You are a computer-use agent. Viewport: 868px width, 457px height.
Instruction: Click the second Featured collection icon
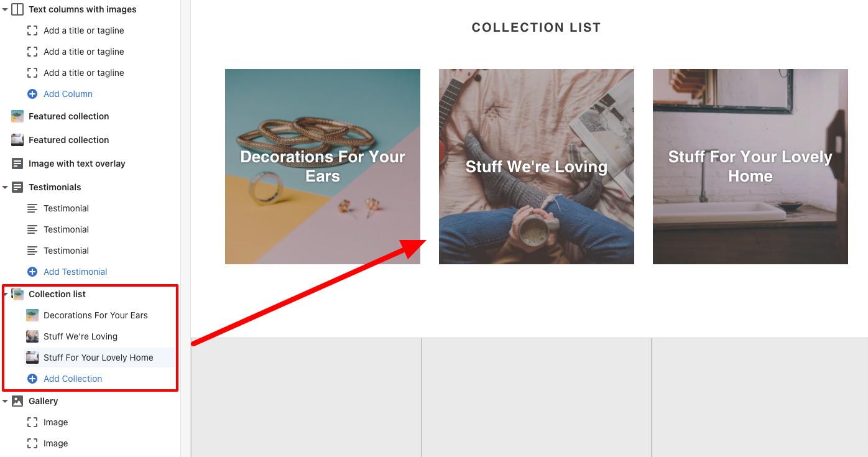tap(17, 140)
